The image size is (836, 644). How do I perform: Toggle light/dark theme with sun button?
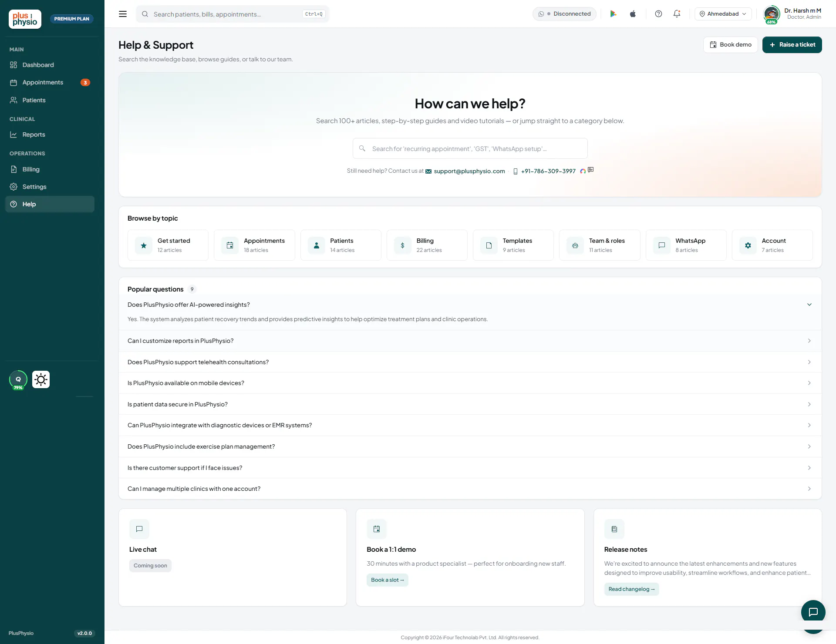41,379
